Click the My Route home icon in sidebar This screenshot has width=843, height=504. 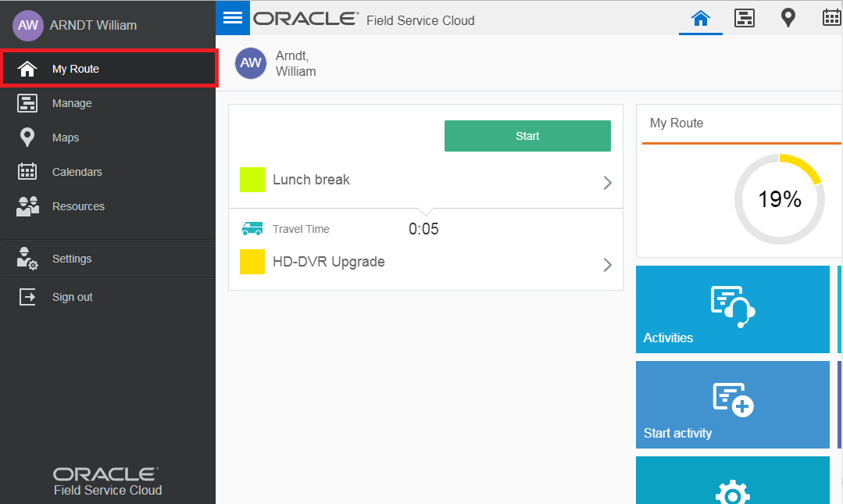click(27, 69)
